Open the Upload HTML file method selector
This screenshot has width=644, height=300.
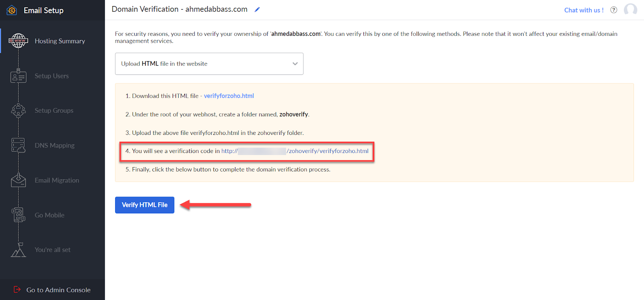pyautogui.click(x=209, y=64)
